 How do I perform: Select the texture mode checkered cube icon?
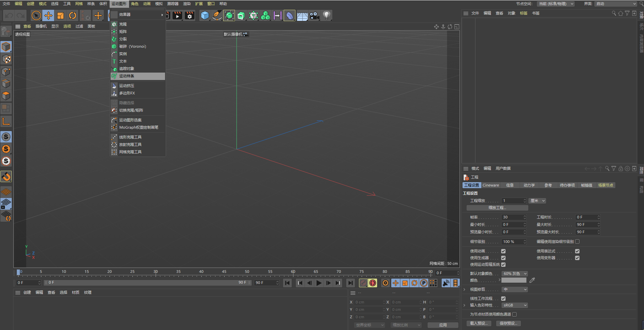[6, 59]
